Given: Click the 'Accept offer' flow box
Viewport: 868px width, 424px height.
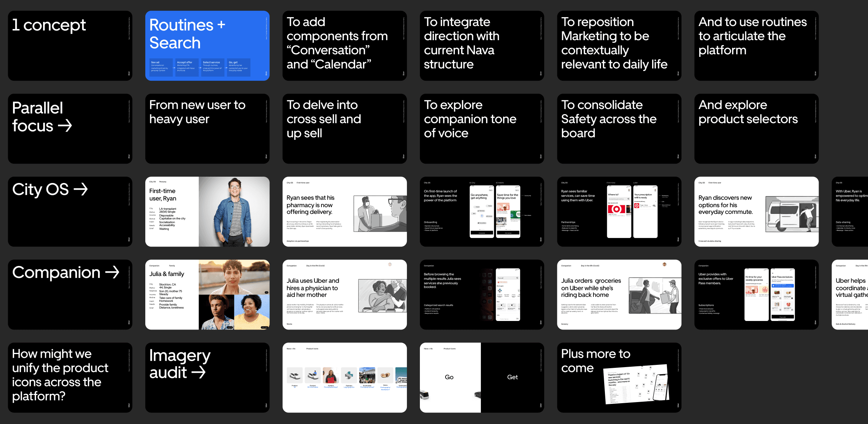Looking at the screenshot, I should click(x=187, y=67).
